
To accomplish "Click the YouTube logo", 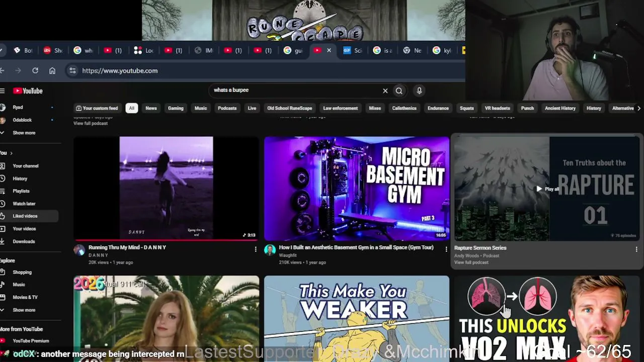I will pyautogui.click(x=28, y=91).
